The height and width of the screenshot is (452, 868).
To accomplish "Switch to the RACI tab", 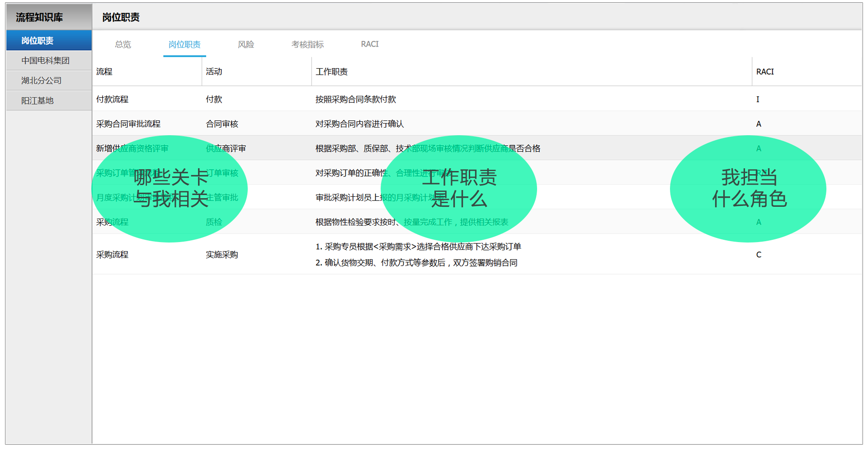I will coord(370,44).
